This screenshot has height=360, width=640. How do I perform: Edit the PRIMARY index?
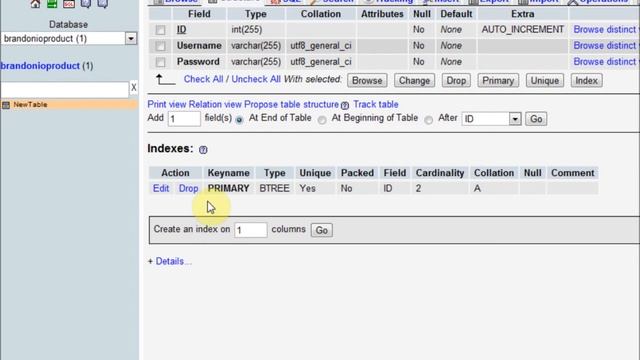[161, 189]
